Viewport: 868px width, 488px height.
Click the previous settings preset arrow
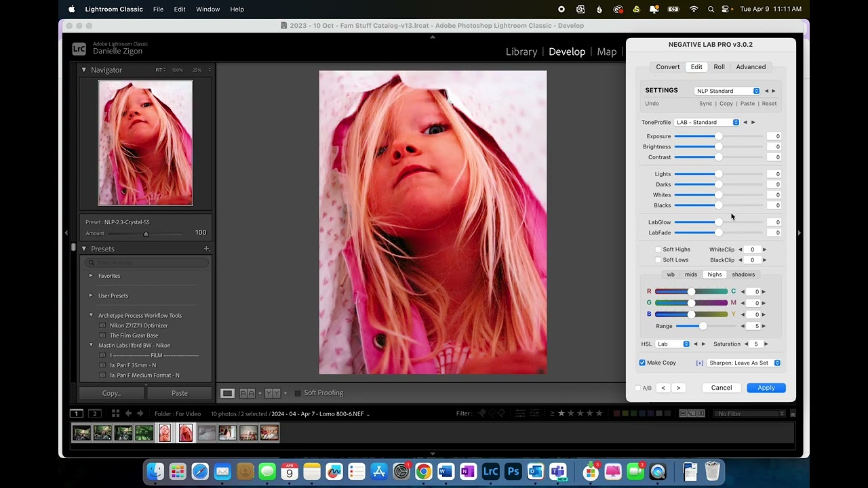point(766,91)
